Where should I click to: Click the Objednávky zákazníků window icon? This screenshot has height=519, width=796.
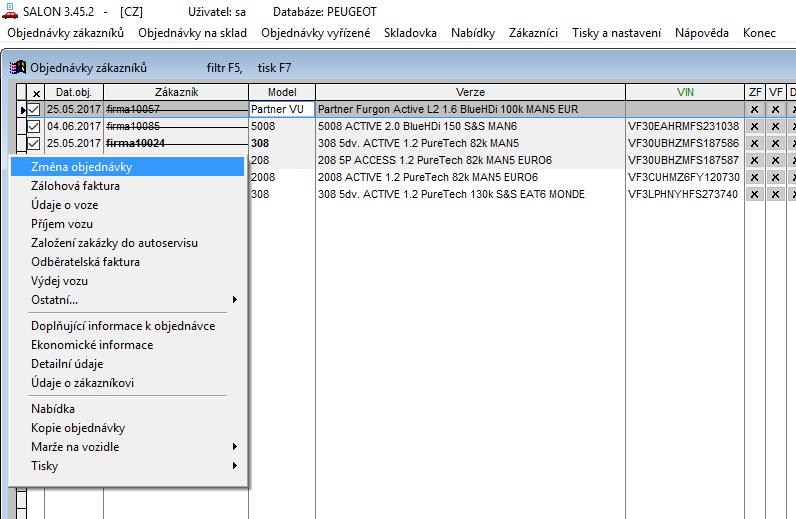pos(18,67)
